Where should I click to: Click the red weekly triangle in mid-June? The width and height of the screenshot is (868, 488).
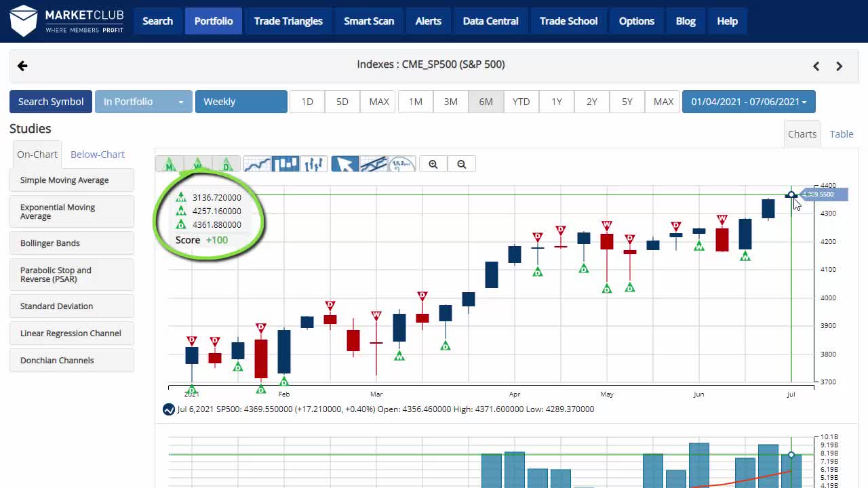(x=722, y=220)
